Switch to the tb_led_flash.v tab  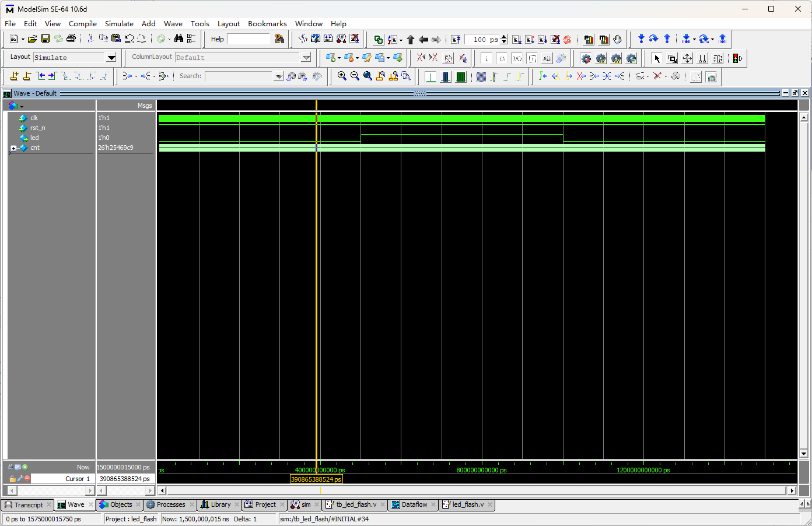pyautogui.click(x=356, y=505)
